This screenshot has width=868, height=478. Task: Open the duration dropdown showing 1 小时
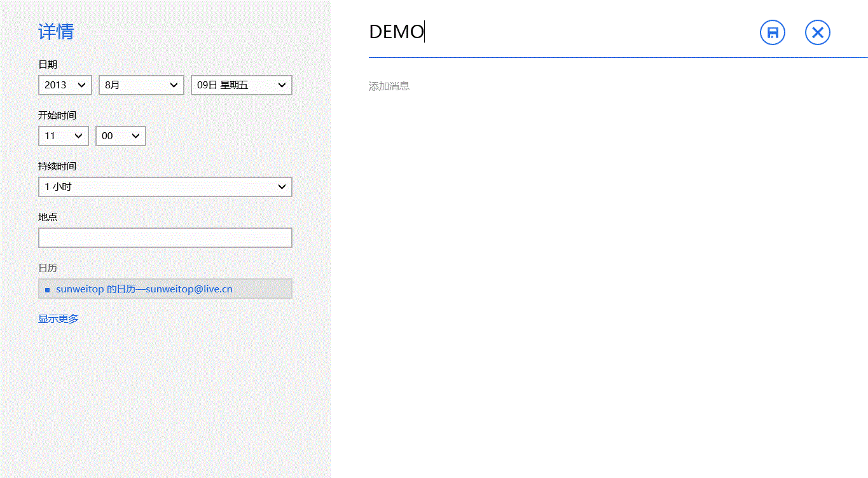coord(165,187)
